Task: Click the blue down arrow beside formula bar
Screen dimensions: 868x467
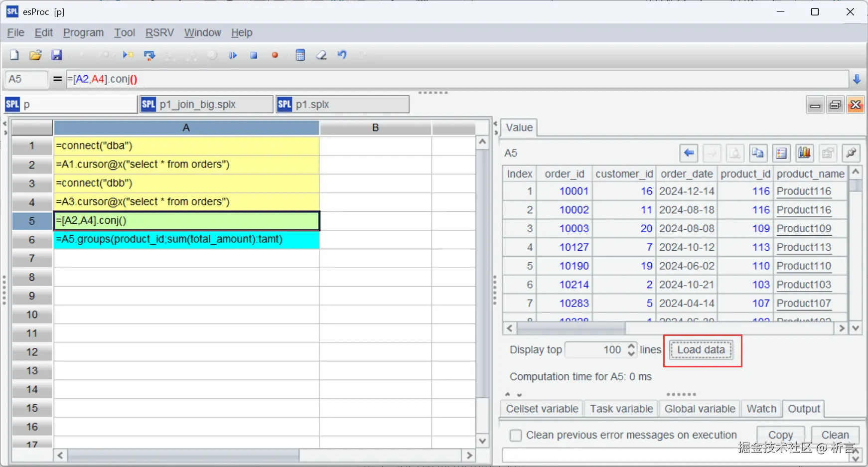Action: tap(857, 79)
